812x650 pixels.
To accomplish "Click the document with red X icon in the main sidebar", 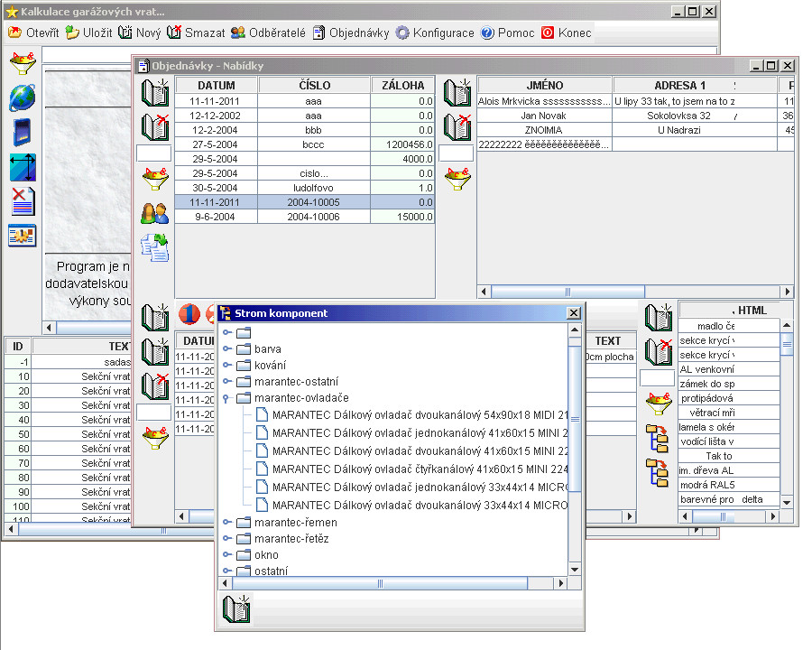I will 23,201.
